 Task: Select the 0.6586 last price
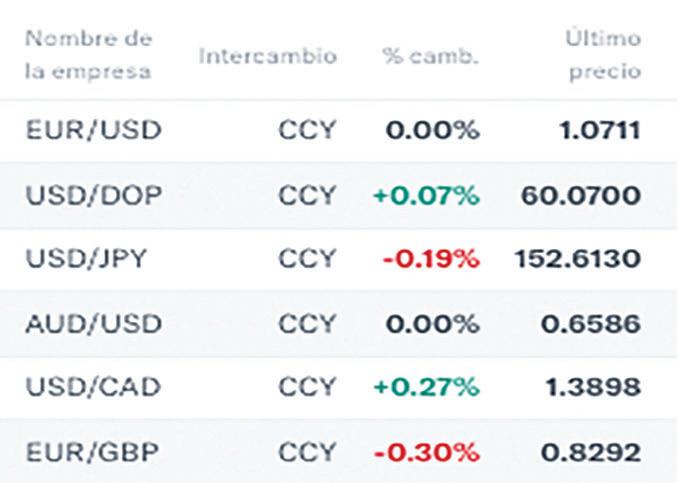point(591,324)
